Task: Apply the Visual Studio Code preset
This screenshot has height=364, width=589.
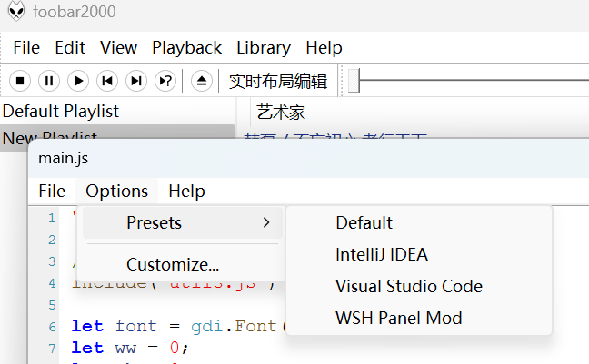Action: point(408,286)
